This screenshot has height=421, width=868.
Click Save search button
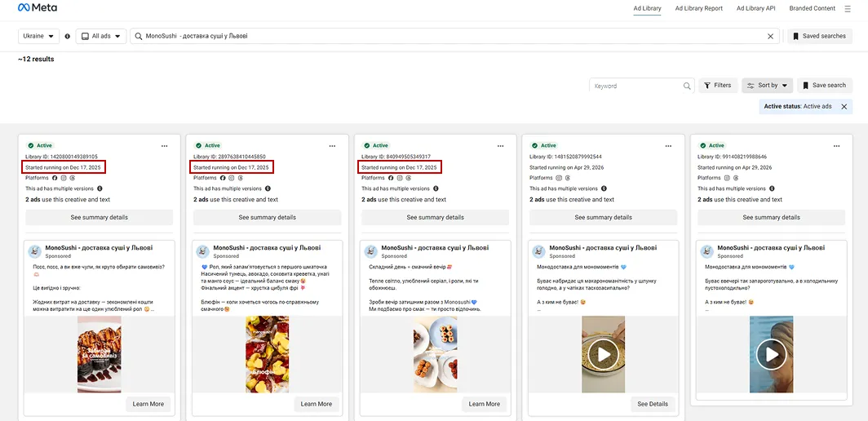click(x=824, y=86)
